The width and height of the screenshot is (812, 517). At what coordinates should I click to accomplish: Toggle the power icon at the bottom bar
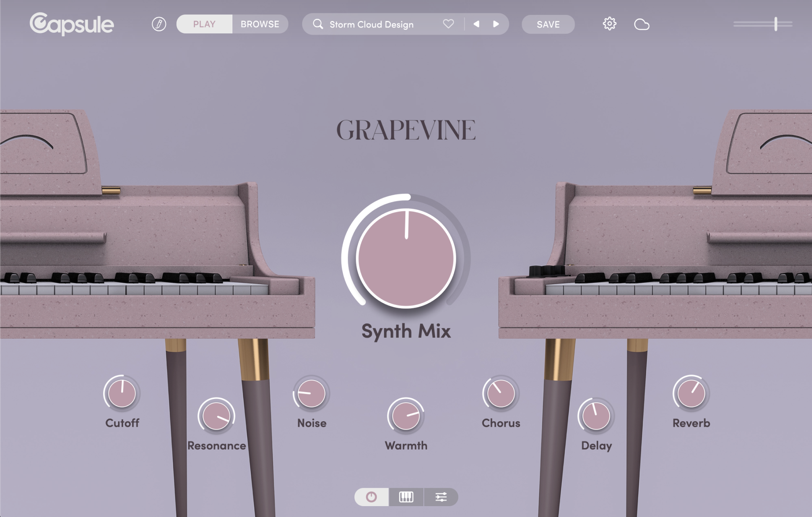click(371, 497)
